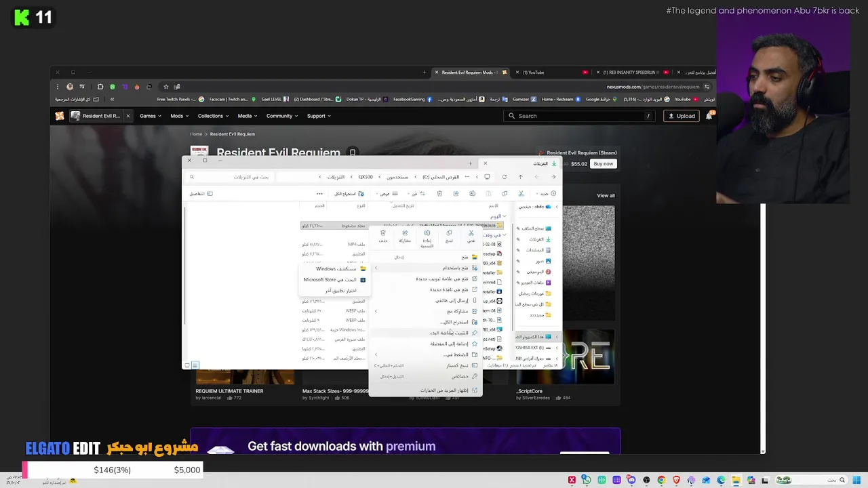Click Cut icon in the context menu
The image size is (868, 488).
(471, 233)
